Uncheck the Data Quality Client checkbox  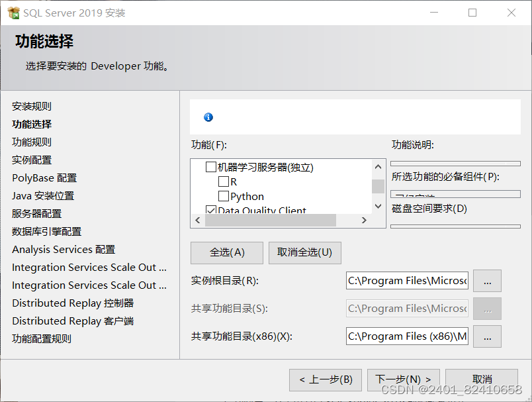point(211,210)
